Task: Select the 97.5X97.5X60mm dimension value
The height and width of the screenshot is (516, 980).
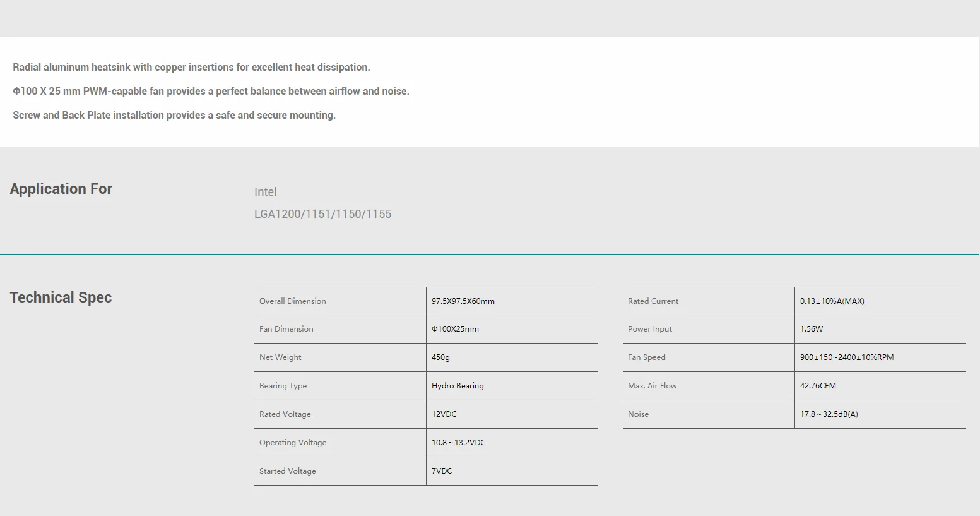Action: (x=463, y=301)
